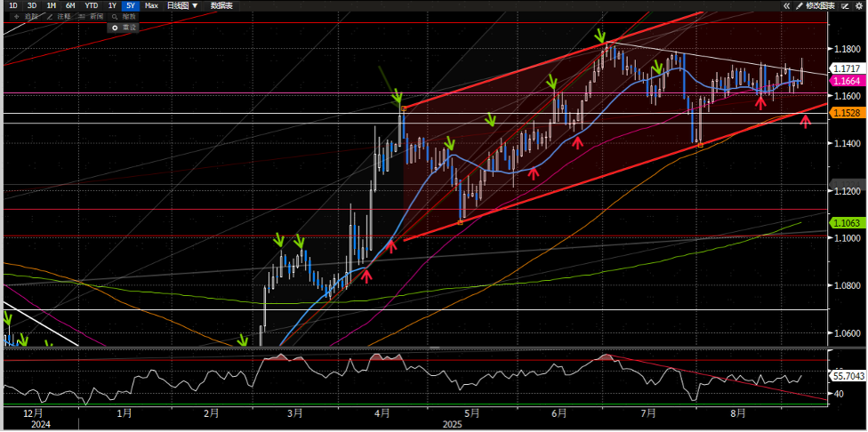Click the 12月 date axis label
The width and height of the screenshot is (868, 432).
click(33, 413)
